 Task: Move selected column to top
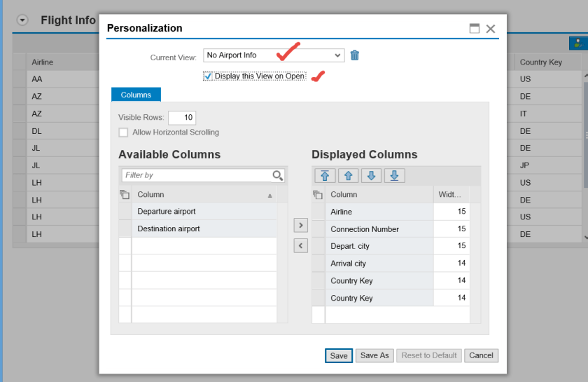point(325,175)
